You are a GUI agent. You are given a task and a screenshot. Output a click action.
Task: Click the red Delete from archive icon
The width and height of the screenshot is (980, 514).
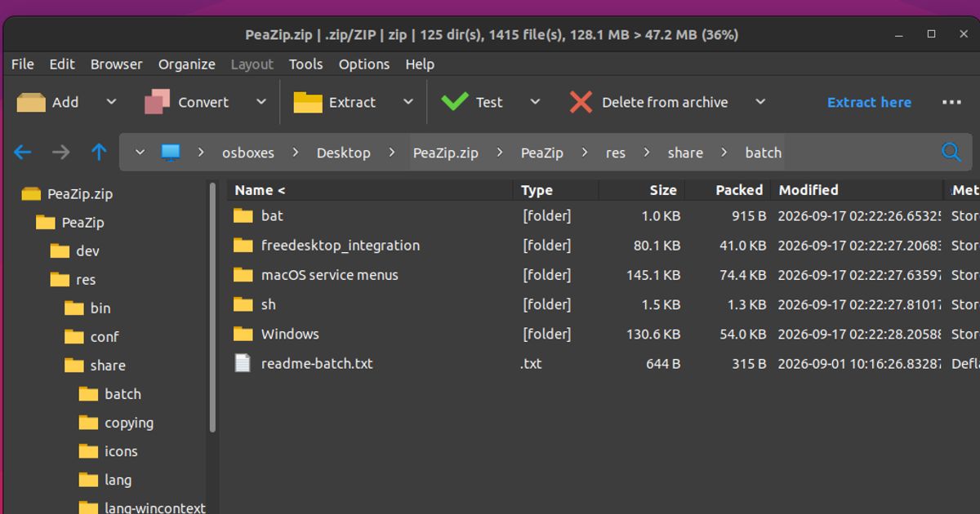[x=581, y=102]
